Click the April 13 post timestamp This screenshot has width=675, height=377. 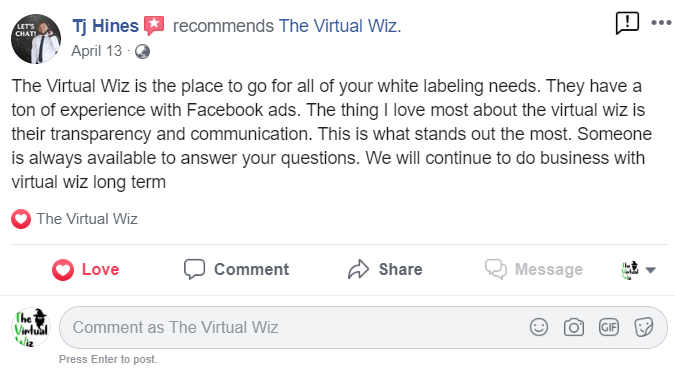96,51
